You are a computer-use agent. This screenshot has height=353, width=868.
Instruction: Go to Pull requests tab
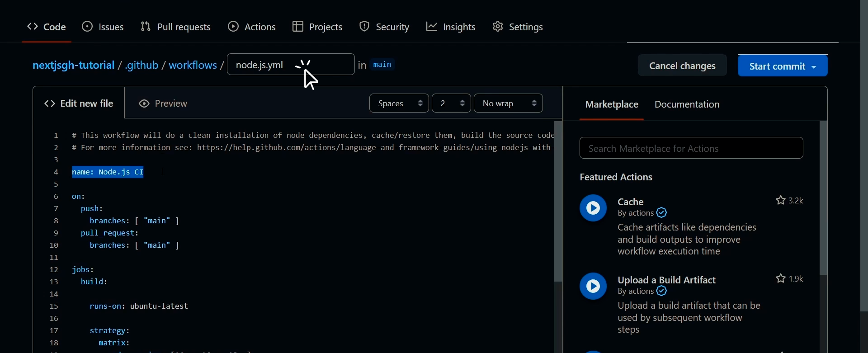pyautogui.click(x=175, y=27)
